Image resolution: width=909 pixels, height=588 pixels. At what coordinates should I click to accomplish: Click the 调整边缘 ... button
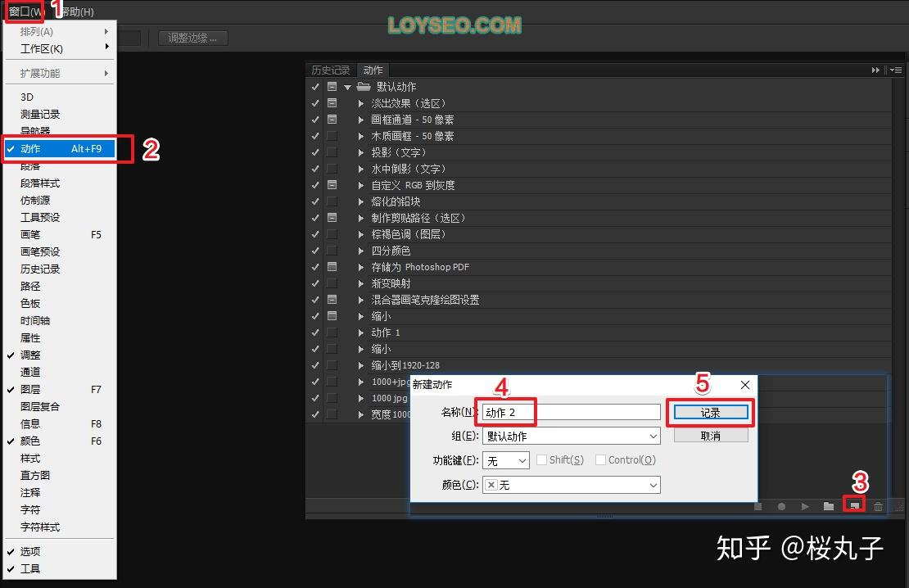(x=193, y=38)
